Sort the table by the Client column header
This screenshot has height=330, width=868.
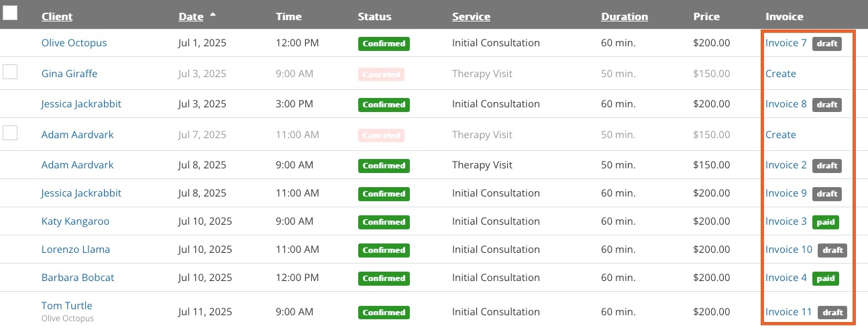[57, 16]
